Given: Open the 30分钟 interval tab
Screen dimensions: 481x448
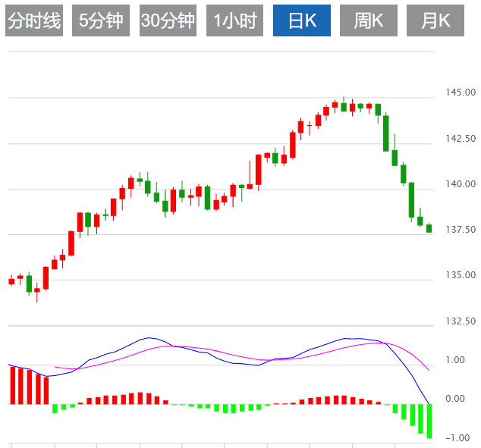Looking at the screenshot, I should [168, 21].
